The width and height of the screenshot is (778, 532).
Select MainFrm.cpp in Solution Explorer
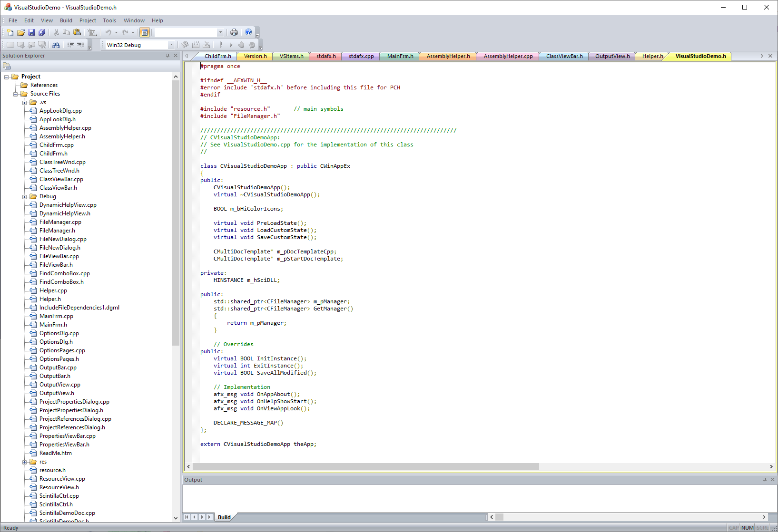pos(56,316)
